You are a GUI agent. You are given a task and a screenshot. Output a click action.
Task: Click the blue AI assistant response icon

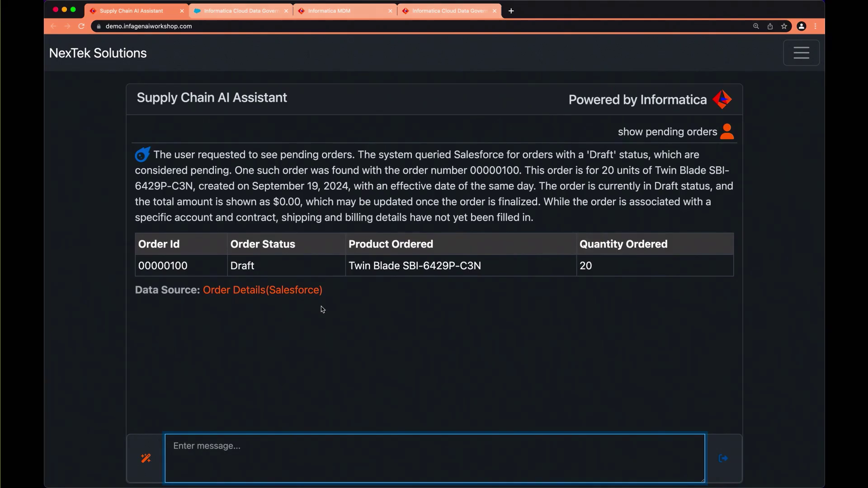pyautogui.click(x=142, y=155)
